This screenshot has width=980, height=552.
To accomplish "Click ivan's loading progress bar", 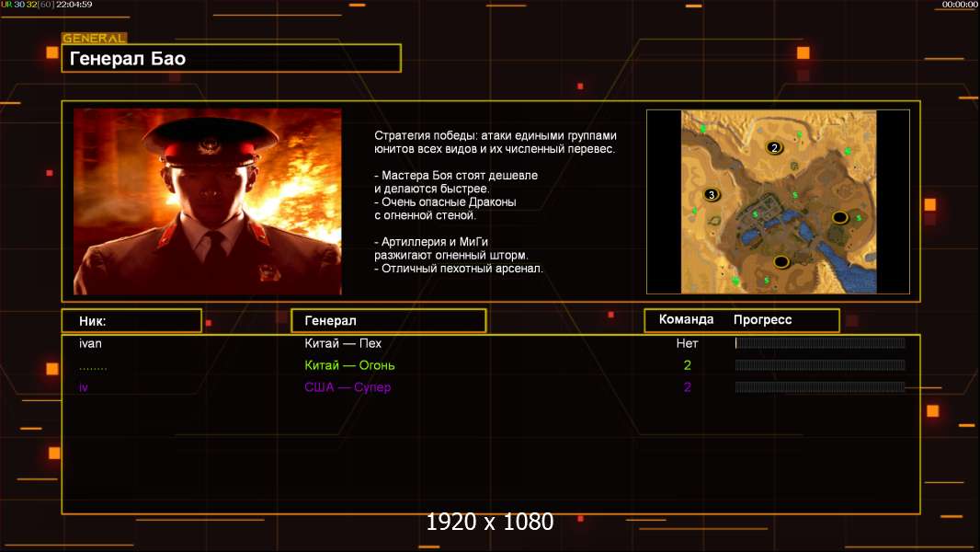I will [x=820, y=342].
